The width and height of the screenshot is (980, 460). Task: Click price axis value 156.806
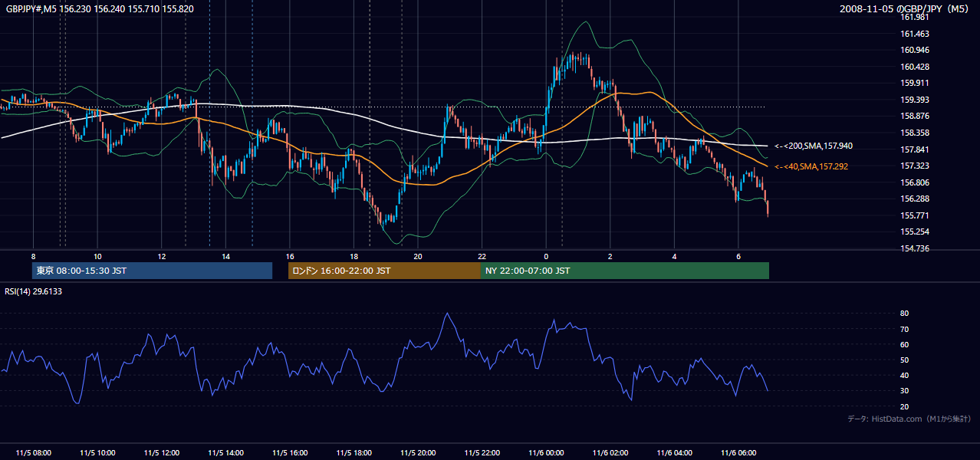click(x=915, y=182)
